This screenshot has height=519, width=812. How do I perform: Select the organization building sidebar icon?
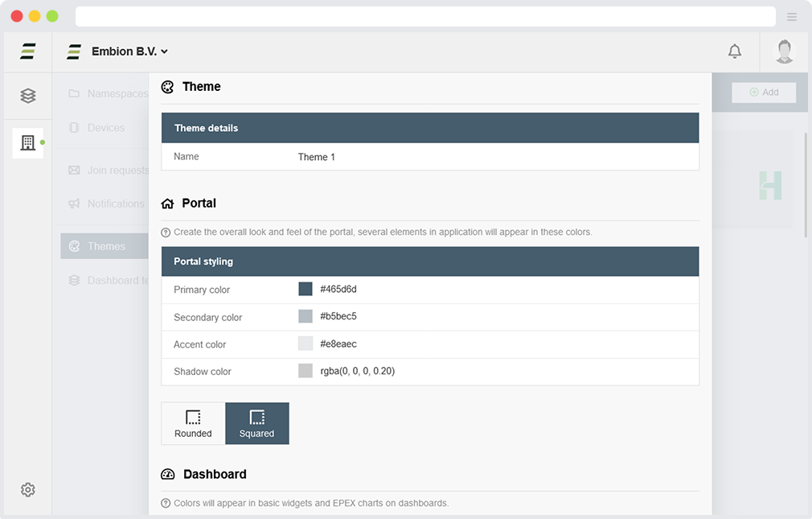point(28,143)
